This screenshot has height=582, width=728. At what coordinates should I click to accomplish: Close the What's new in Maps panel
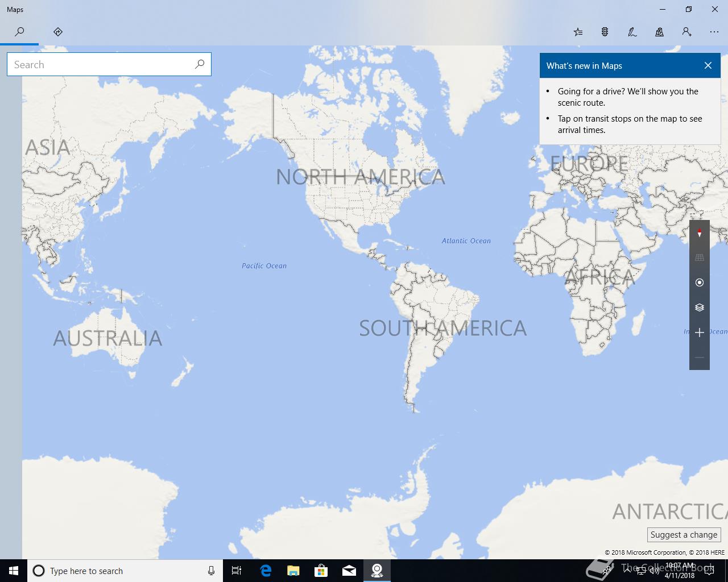[x=708, y=65]
